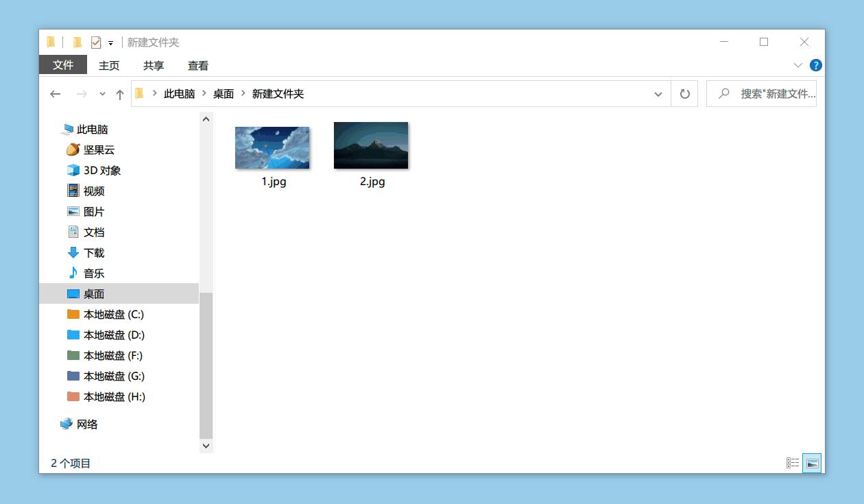This screenshot has width=864, height=504.
Task: Switch to the 查看 ribbon tab
Action: coord(197,65)
